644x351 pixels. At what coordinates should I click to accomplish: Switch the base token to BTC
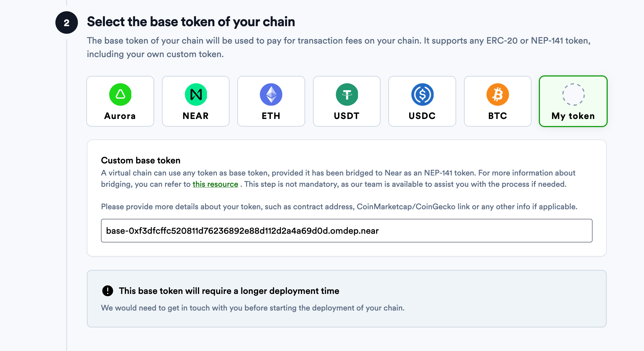[x=497, y=101]
